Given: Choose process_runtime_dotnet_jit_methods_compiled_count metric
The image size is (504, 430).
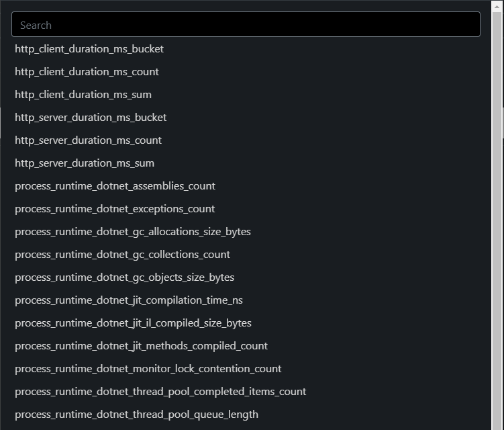Looking at the screenshot, I should [141, 346].
